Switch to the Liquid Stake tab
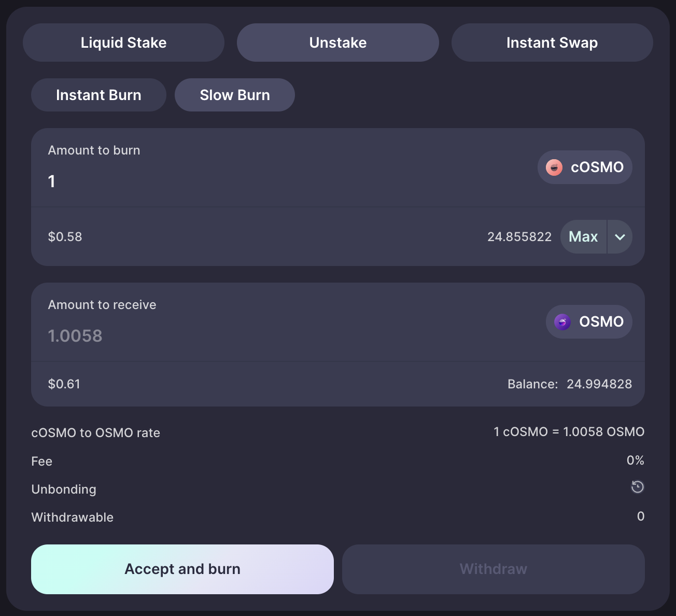676x616 pixels. pos(123,43)
